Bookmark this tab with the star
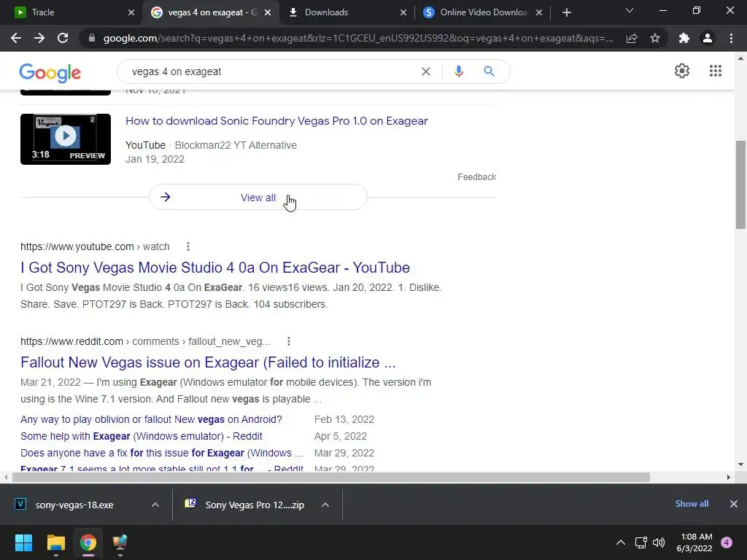Screen dimensions: 747x560 (x=655, y=38)
